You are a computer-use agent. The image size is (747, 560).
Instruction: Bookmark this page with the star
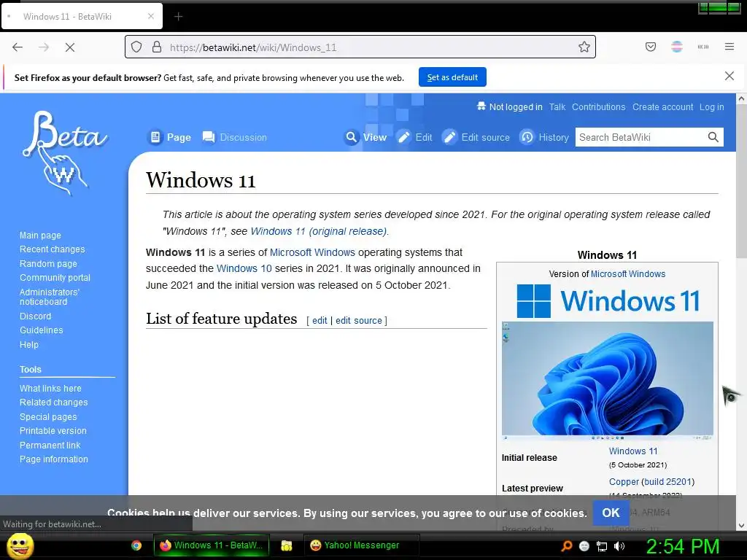click(584, 47)
